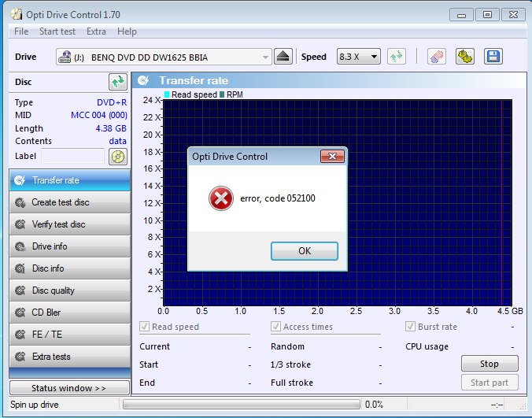Click the Start part button
The height and width of the screenshot is (418, 532).
[x=490, y=383]
